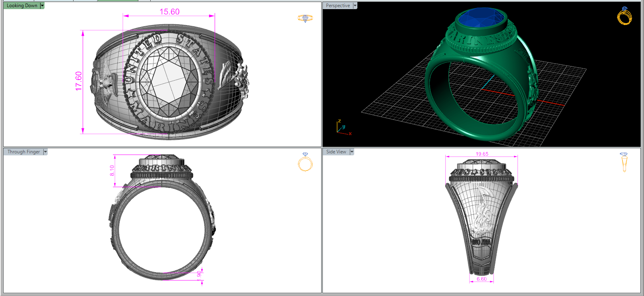Viewport: 644px width, 296px height.
Task: Select the Perspective viewport title
Action: point(338,6)
